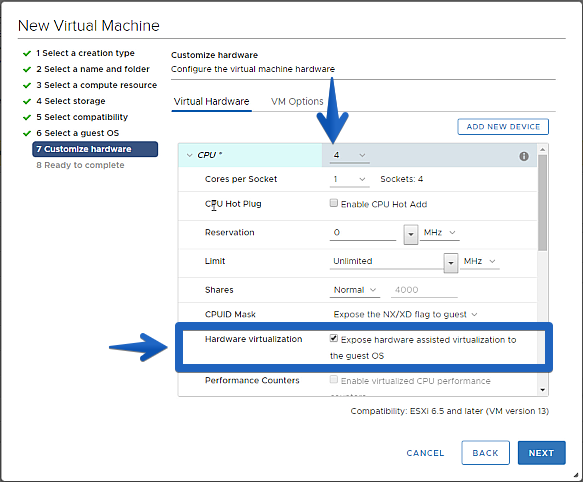The height and width of the screenshot is (482, 583).
Task: Select the Virtual Hardware tab
Action: (212, 102)
